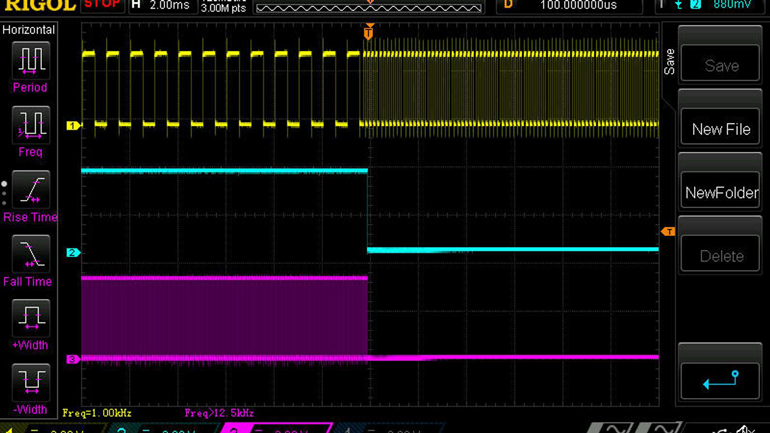
Task: Click the channel 2 cyan ground marker
Action: coord(73,252)
